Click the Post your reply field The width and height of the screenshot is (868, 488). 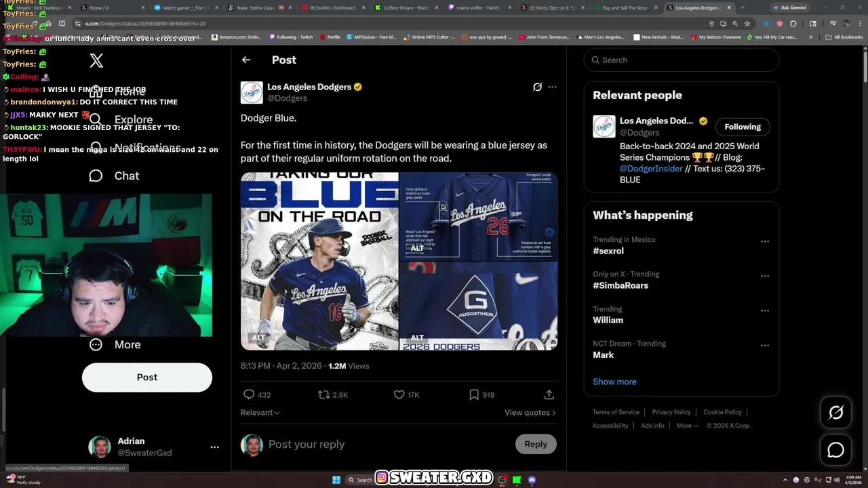[x=387, y=444]
